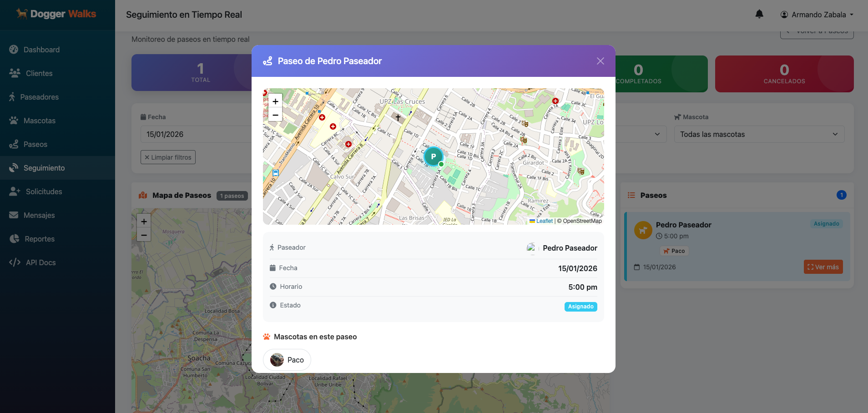Click the 'Ver más' button on Pedro's walk
Viewport: 868px width, 413px height.
(823, 267)
